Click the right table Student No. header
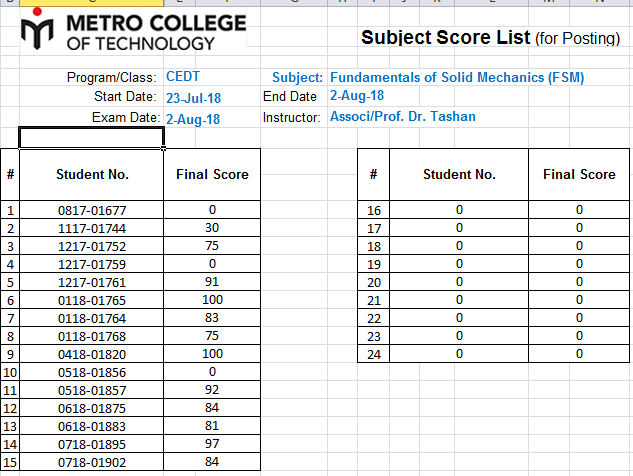The height and width of the screenshot is (476, 633). click(459, 174)
